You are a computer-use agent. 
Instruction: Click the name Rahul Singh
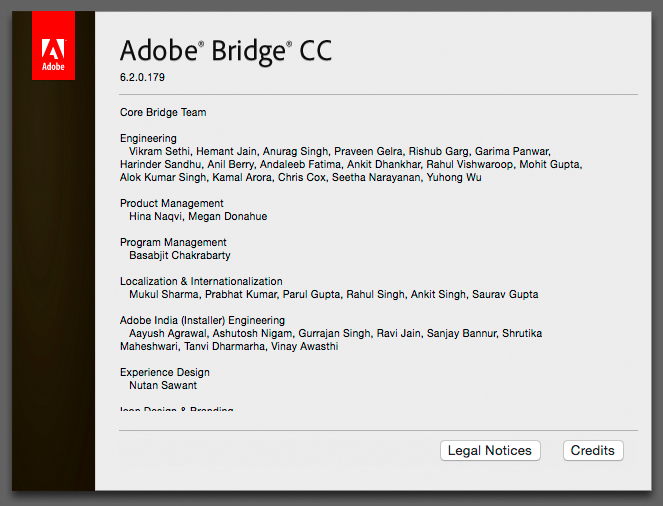pos(375,295)
